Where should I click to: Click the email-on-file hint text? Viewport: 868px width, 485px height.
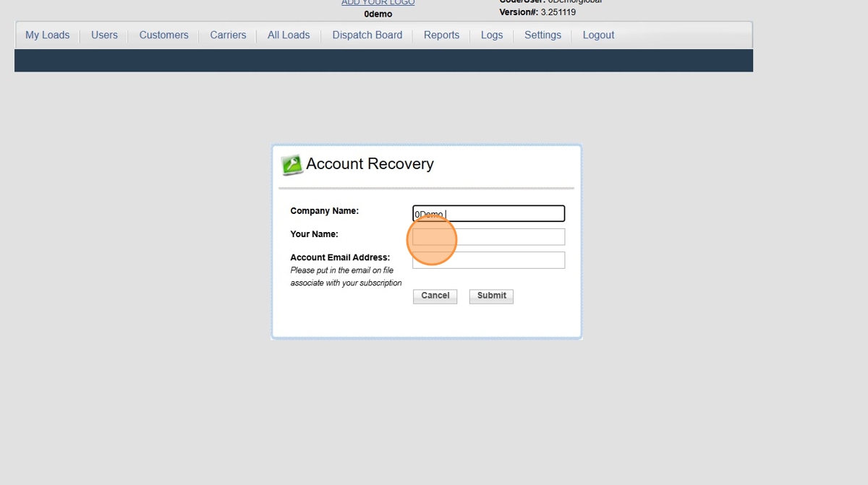pyautogui.click(x=346, y=277)
